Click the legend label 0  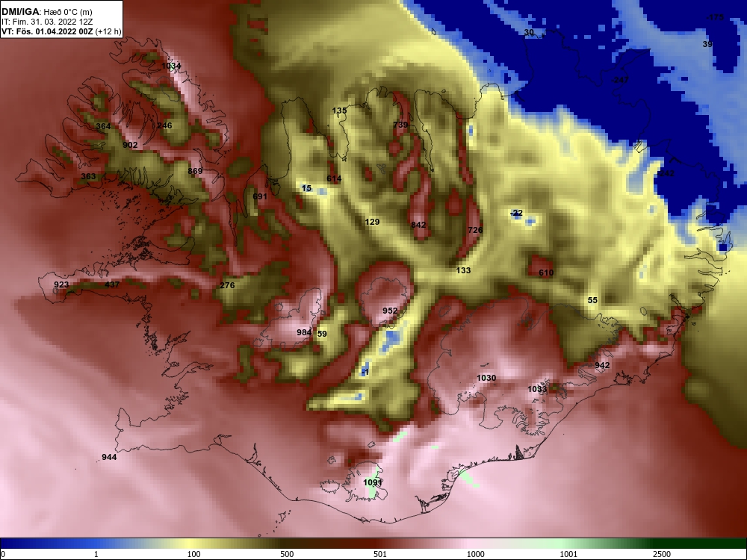point(2,554)
